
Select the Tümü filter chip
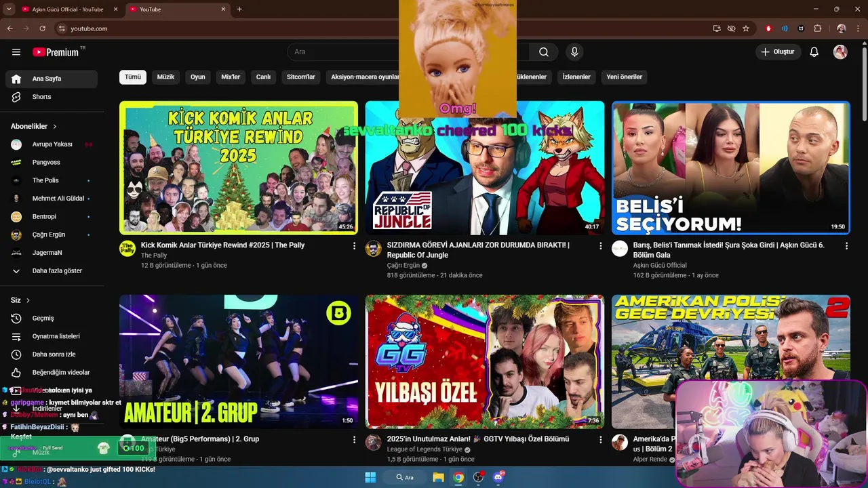click(x=133, y=77)
